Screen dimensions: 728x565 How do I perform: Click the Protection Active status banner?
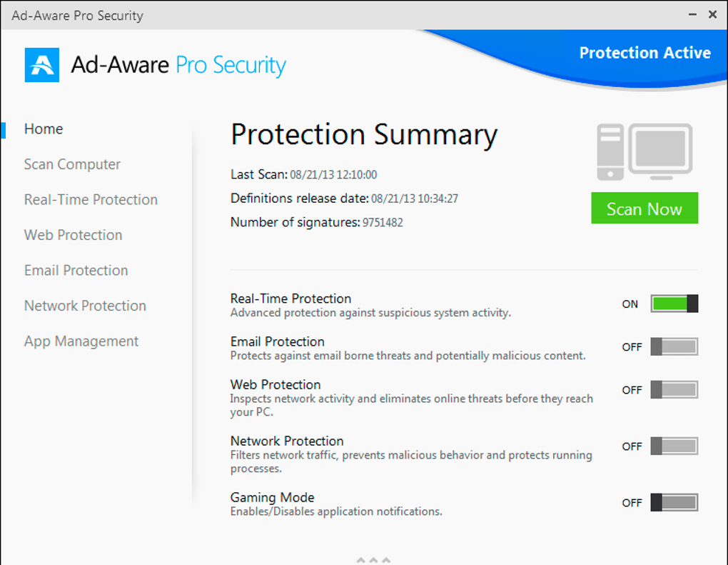644,53
